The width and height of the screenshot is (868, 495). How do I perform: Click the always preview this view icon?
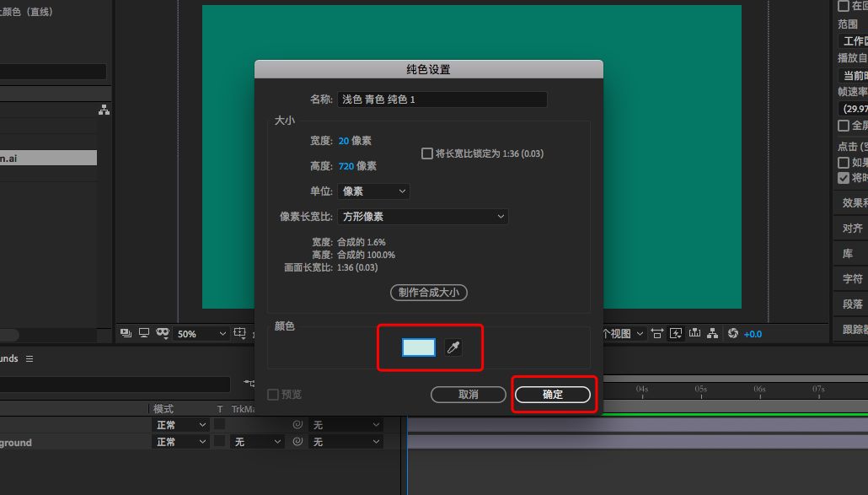click(126, 333)
